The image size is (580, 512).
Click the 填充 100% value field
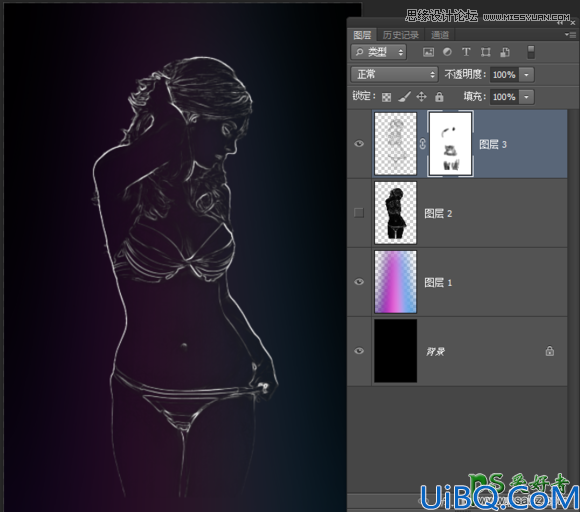(504, 97)
